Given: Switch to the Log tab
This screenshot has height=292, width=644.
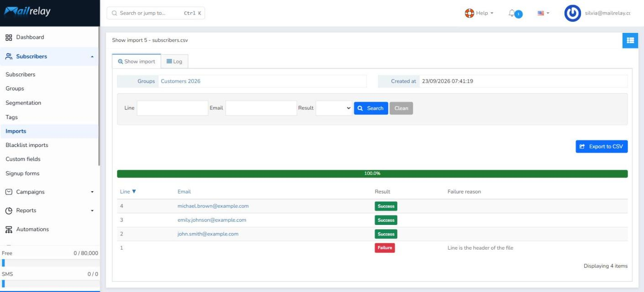Looking at the screenshot, I should 174,62.
